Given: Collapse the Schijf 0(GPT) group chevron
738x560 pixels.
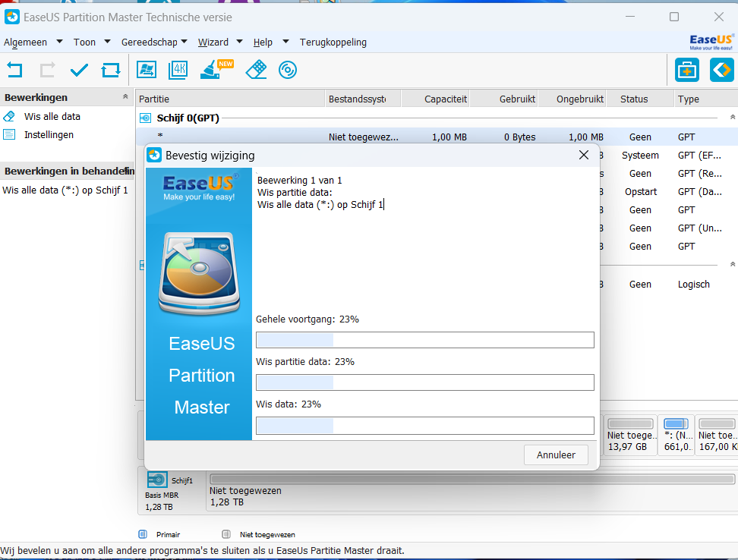Looking at the screenshot, I should 733,117.
